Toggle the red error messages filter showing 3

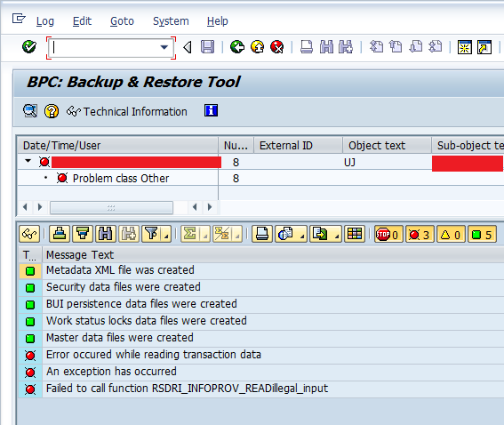click(420, 235)
